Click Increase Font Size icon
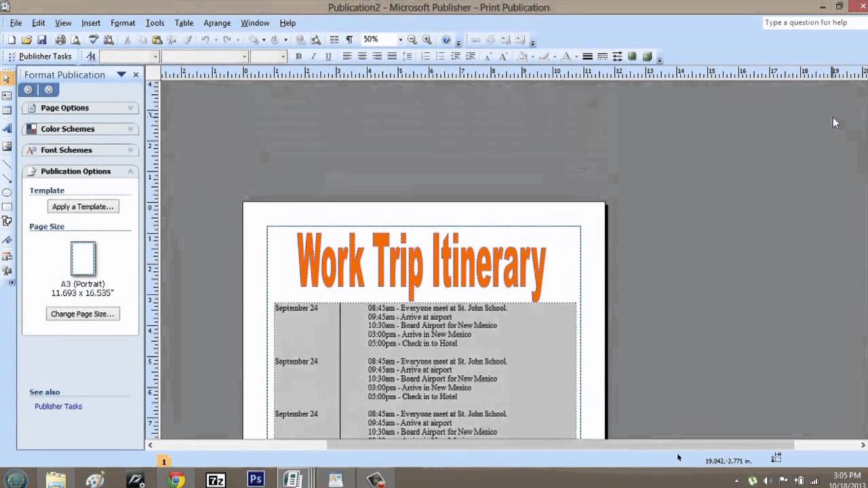 click(503, 56)
